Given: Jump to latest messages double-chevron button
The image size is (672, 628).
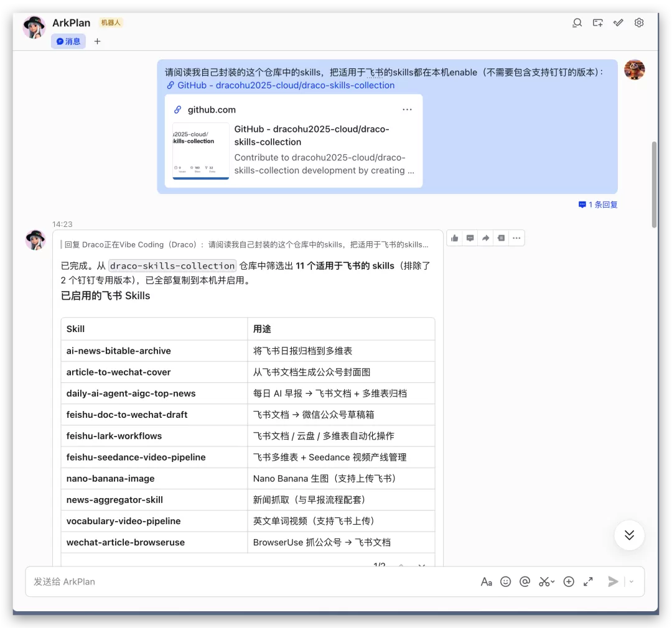Looking at the screenshot, I should tap(629, 535).
